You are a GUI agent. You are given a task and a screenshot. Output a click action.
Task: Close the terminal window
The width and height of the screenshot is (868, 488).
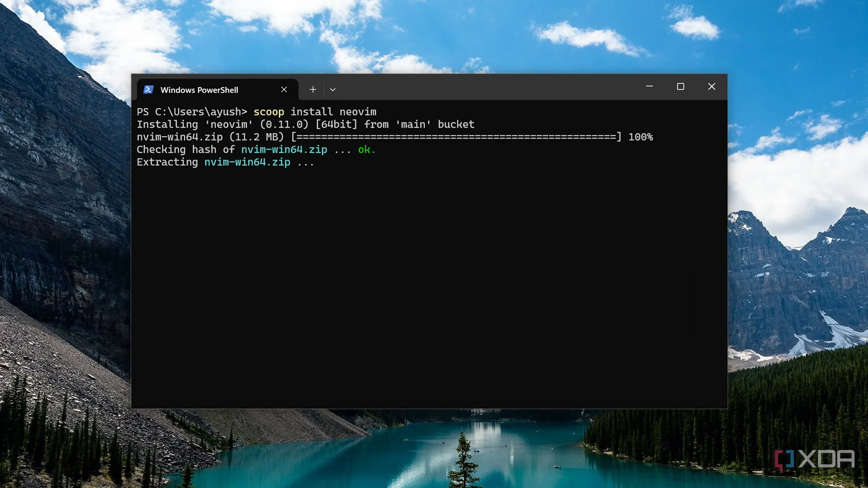pos(711,86)
